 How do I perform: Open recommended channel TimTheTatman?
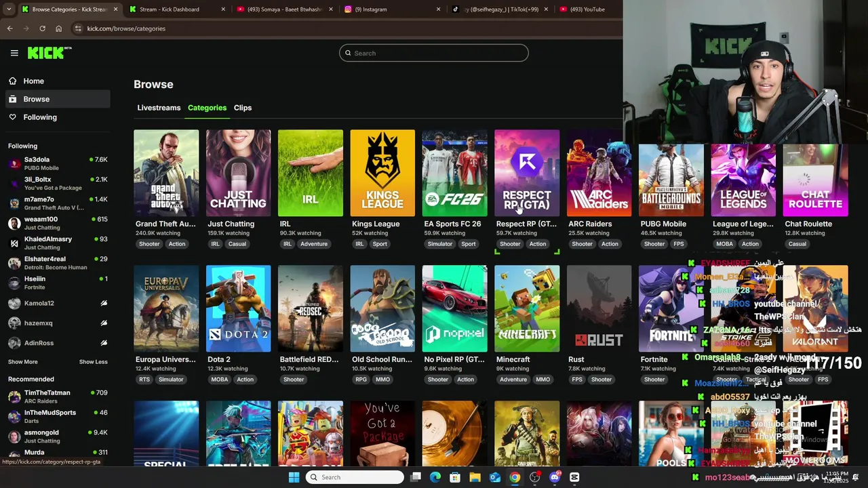[58, 396]
